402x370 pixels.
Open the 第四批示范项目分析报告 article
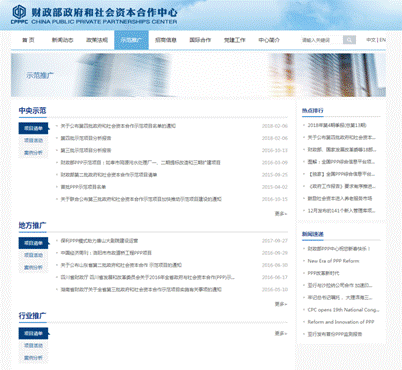(86, 138)
